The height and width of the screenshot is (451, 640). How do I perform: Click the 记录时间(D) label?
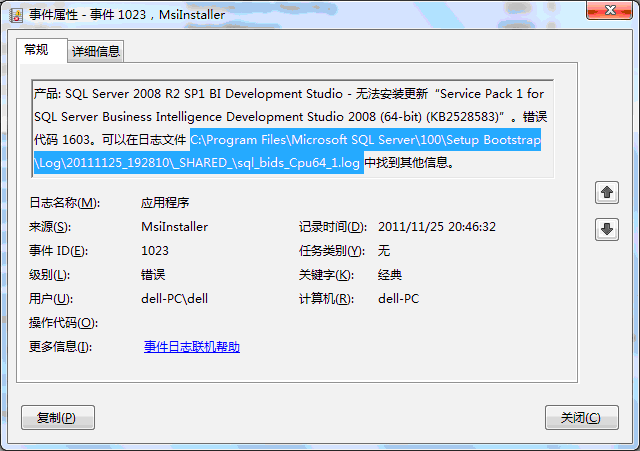tap(333, 227)
